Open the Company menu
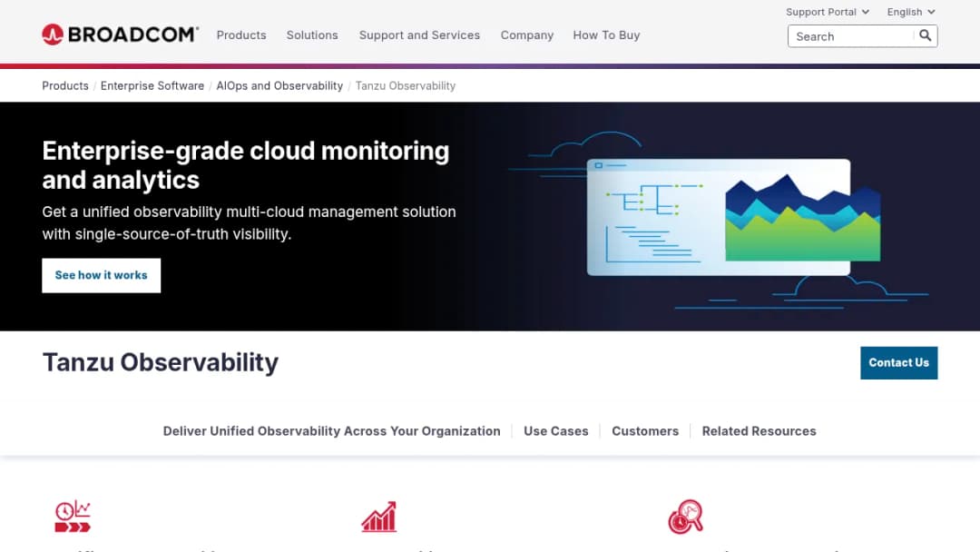 pos(527,35)
